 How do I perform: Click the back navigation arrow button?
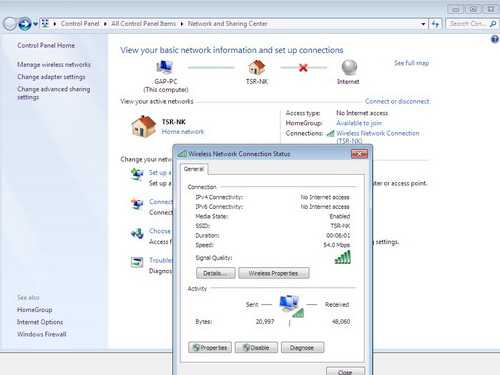(x=10, y=24)
